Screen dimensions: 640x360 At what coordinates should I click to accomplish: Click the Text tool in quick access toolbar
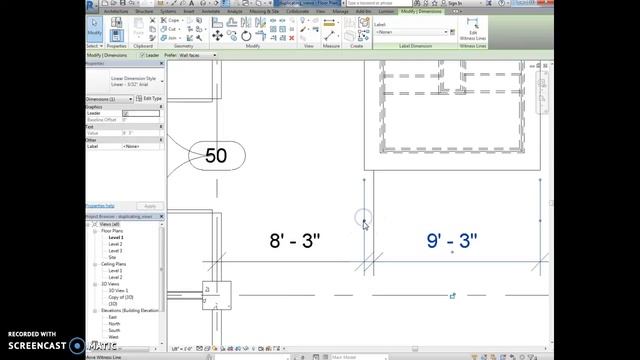(191, 3)
